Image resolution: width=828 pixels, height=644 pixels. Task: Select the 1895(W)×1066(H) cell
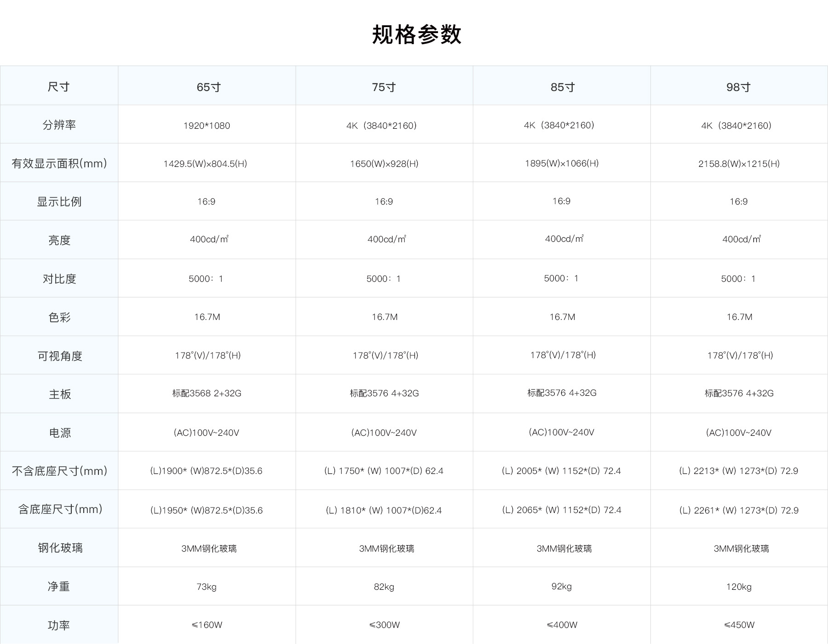(562, 163)
